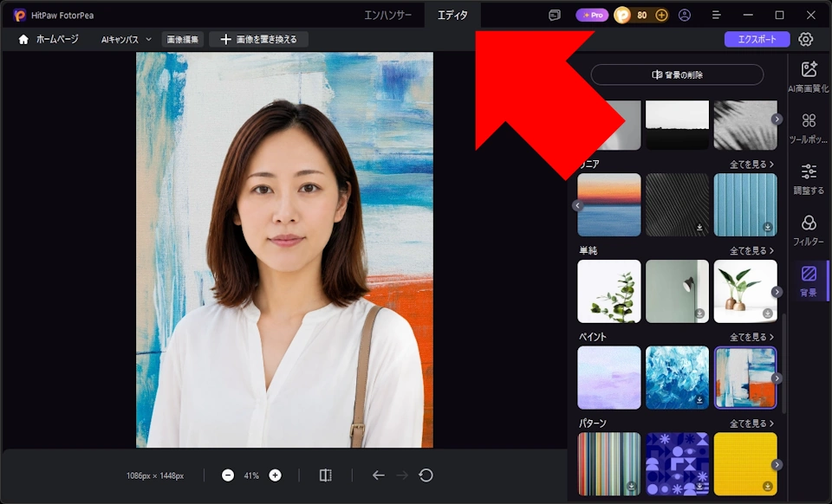Choose the yellow pattern background swatch

tap(745, 464)
